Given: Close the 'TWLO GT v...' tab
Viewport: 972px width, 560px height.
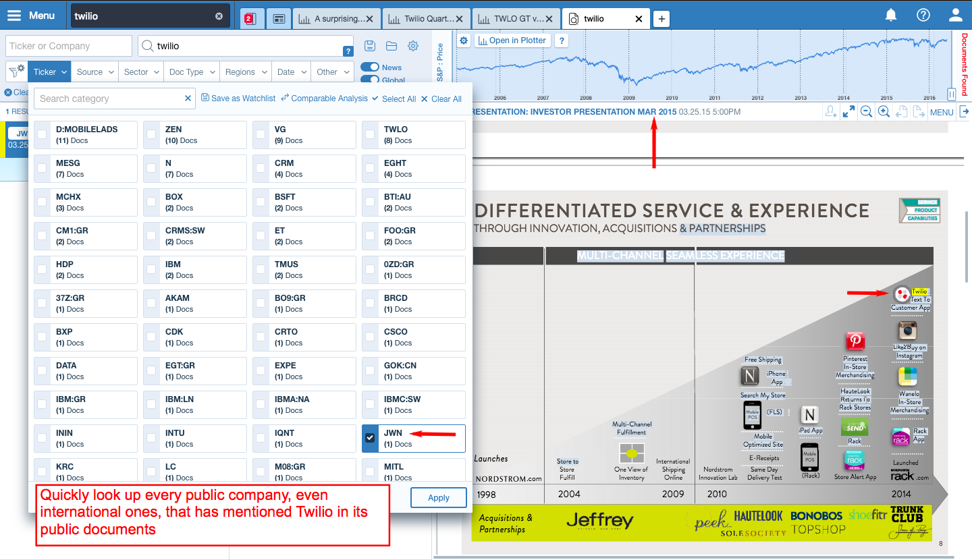Looking at the screenshot, I should click(x=550, y=19).
